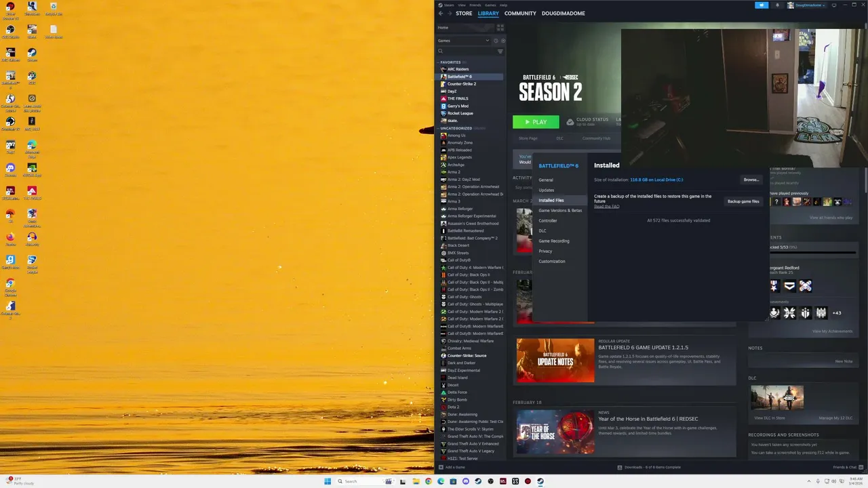Click Backup game files button
The height and width of the screenshot is (488, 868).
pyautogui.click(x=743, y=201)
